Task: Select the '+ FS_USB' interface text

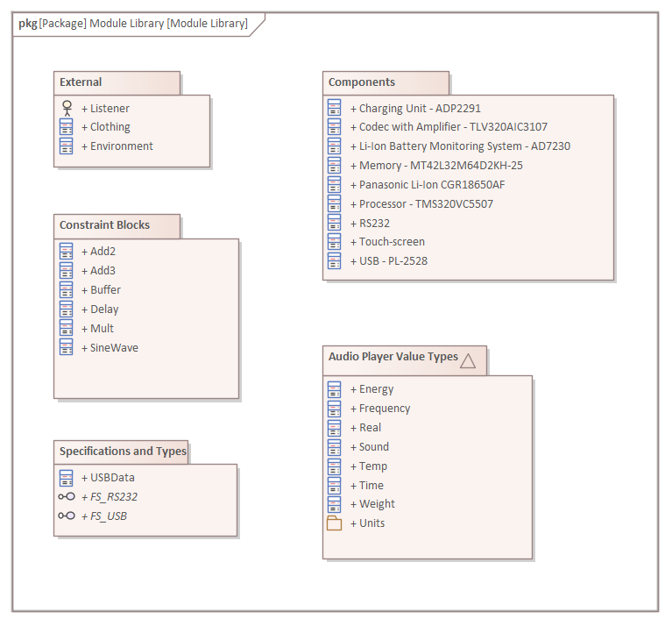Action: (104, 516)
